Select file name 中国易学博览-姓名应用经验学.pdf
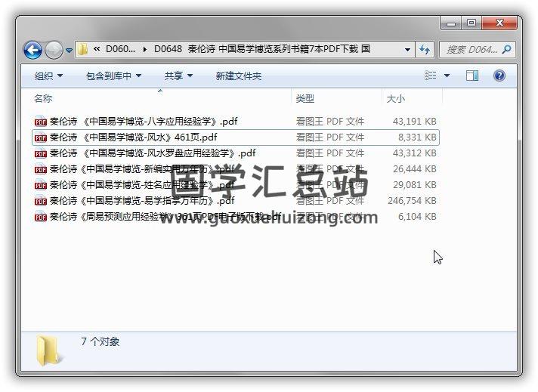Viewport: 538px width, 392px height. click(142, 185)
